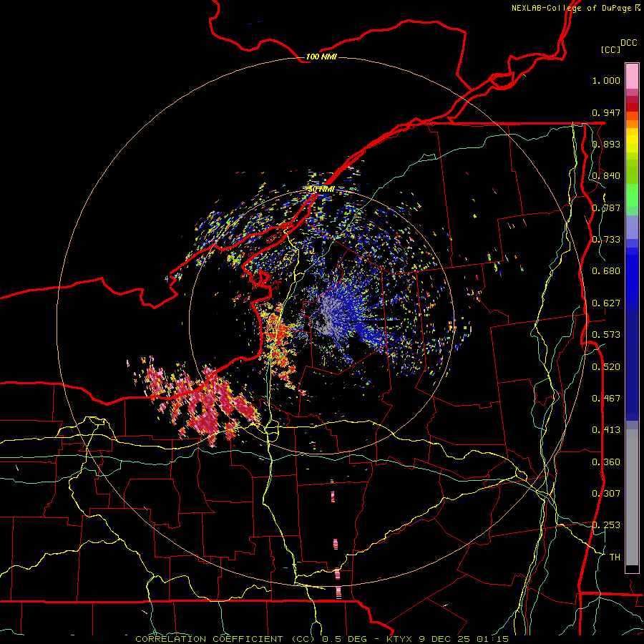The width and height of the screenshot is (644, 644).
Task: Click the 01:15 timestamp
Action: [x=492, y=639]
